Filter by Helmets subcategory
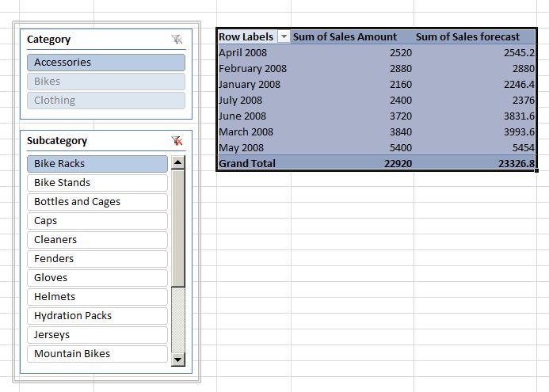 (97, 297)
